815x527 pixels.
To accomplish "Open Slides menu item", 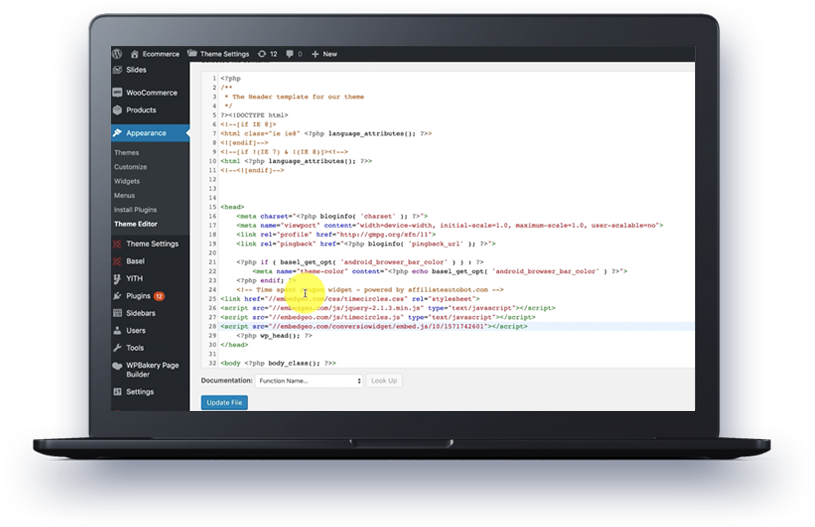I will (x=136, y=70).
